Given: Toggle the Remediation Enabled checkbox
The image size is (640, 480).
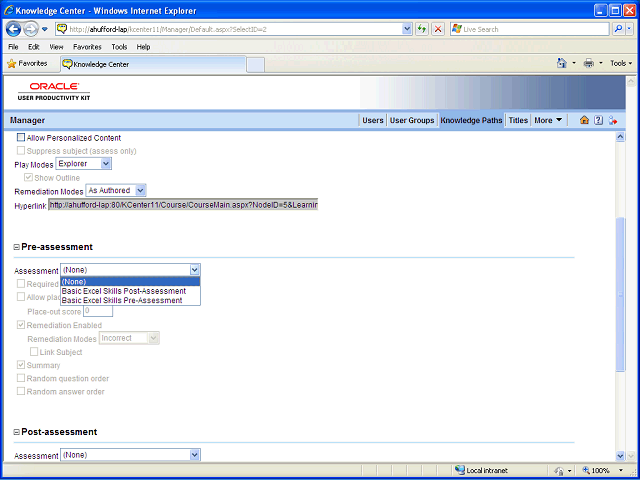Looking at the screenshot, I should (x=21, y=325).
